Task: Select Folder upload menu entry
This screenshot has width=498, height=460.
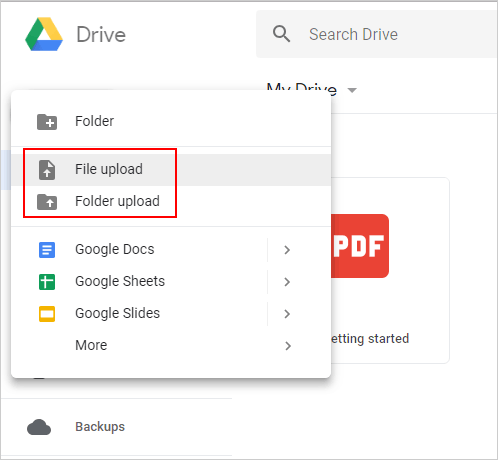Action: (171, 201)
